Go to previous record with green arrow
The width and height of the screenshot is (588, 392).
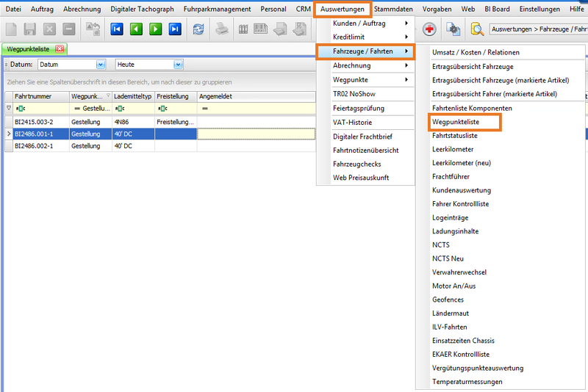click(x=136, y=29)
